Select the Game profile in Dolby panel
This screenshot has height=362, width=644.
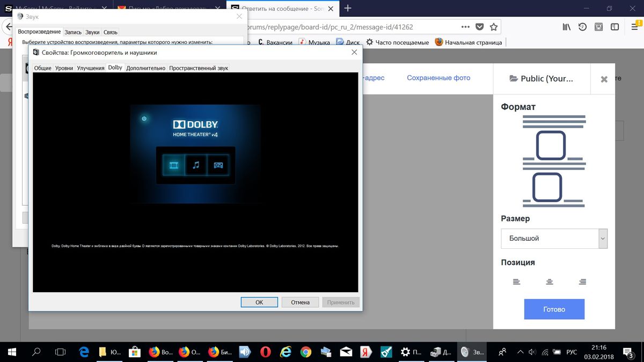point(218,165)
